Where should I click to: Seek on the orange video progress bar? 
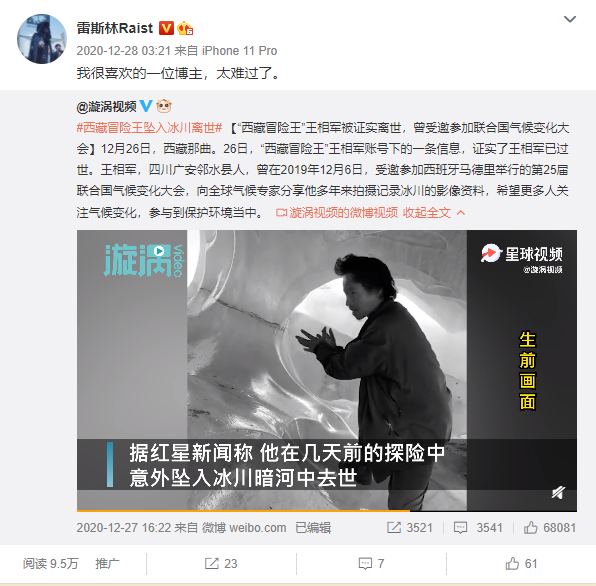(327, 511)
